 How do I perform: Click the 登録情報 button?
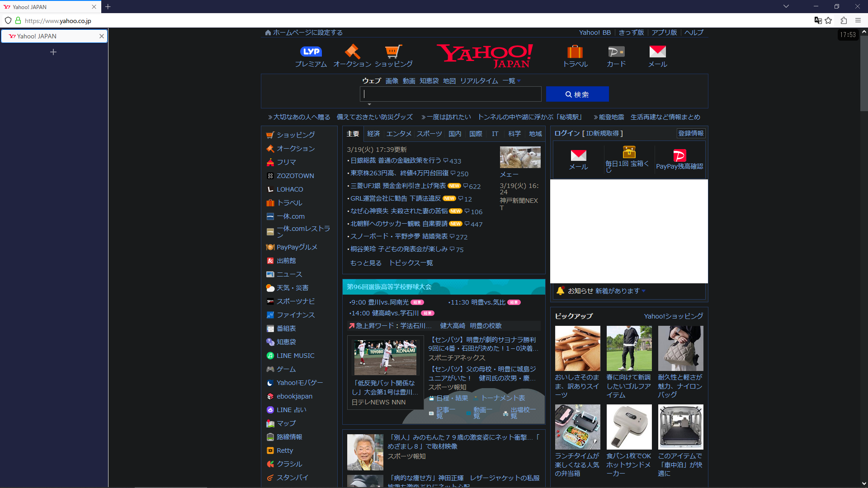point(691,133)
